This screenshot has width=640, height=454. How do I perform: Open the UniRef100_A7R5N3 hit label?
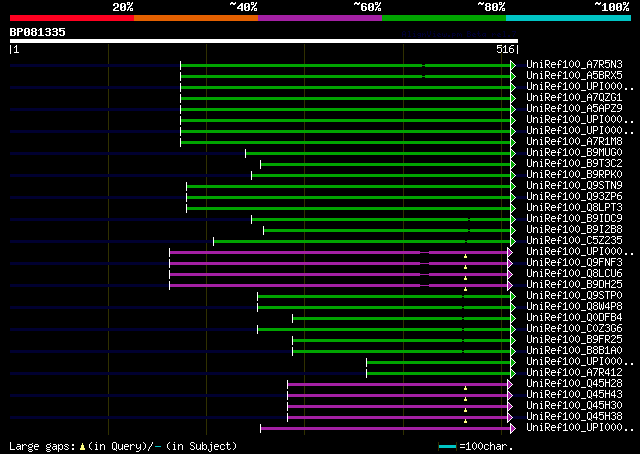click(574, 65)
